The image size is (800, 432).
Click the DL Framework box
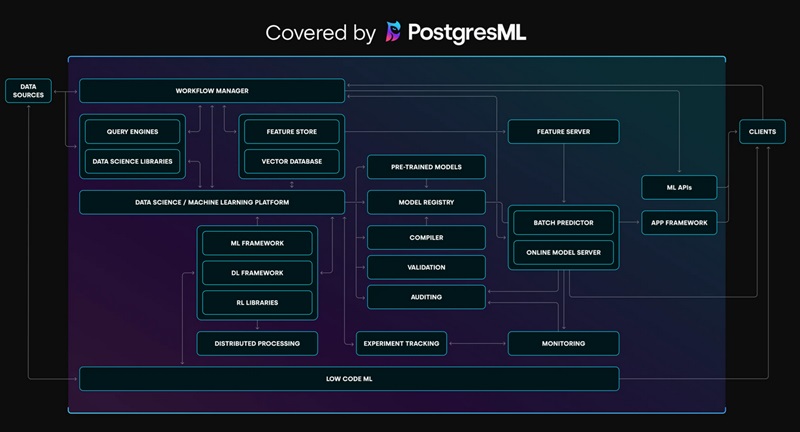pyautogui.click(x=257, y=273)
